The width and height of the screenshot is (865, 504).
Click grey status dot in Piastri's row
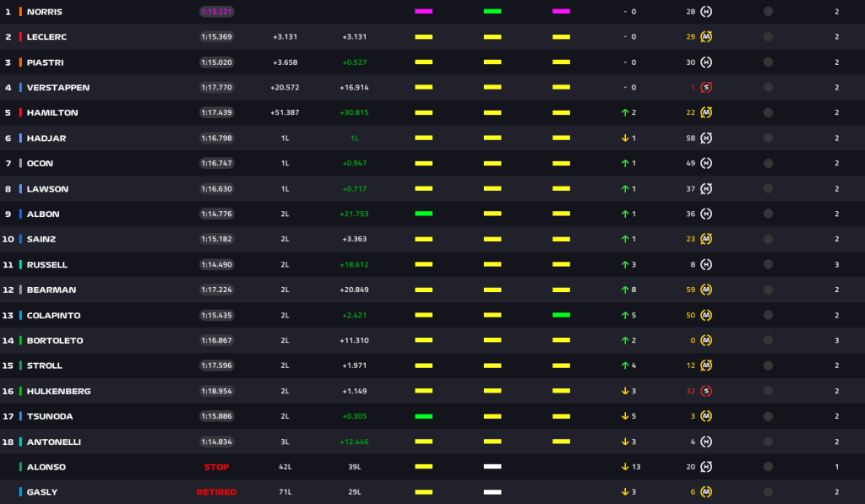(768, 62)
